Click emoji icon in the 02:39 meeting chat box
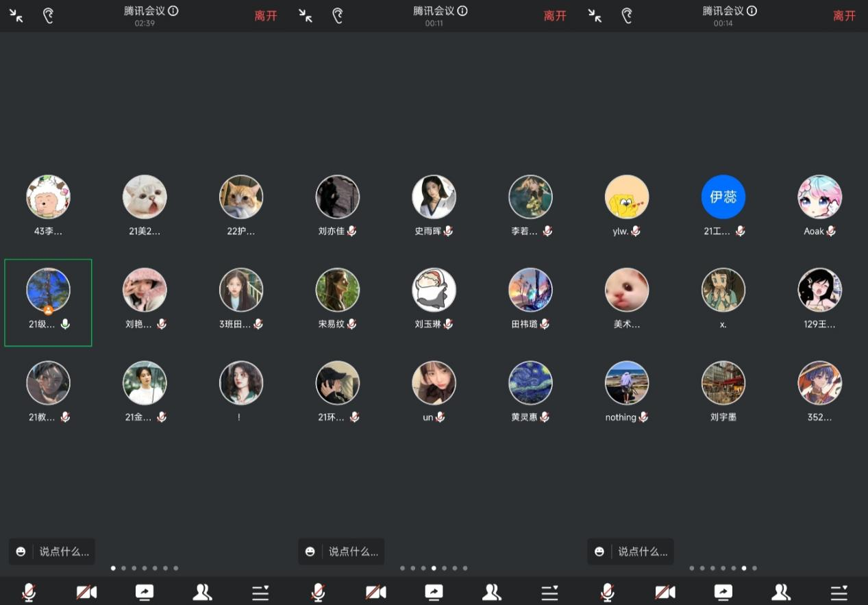 (x=21, y=552)
